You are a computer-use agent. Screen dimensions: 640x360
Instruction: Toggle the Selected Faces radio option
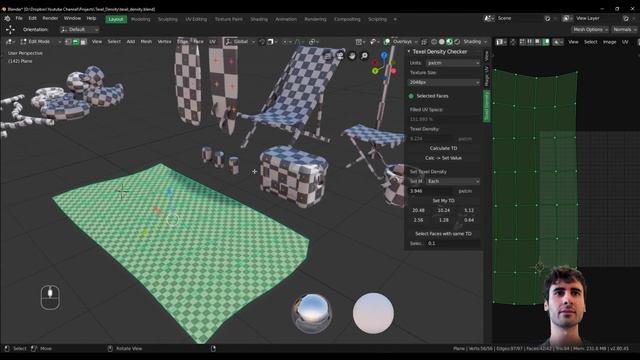[411, 96]
